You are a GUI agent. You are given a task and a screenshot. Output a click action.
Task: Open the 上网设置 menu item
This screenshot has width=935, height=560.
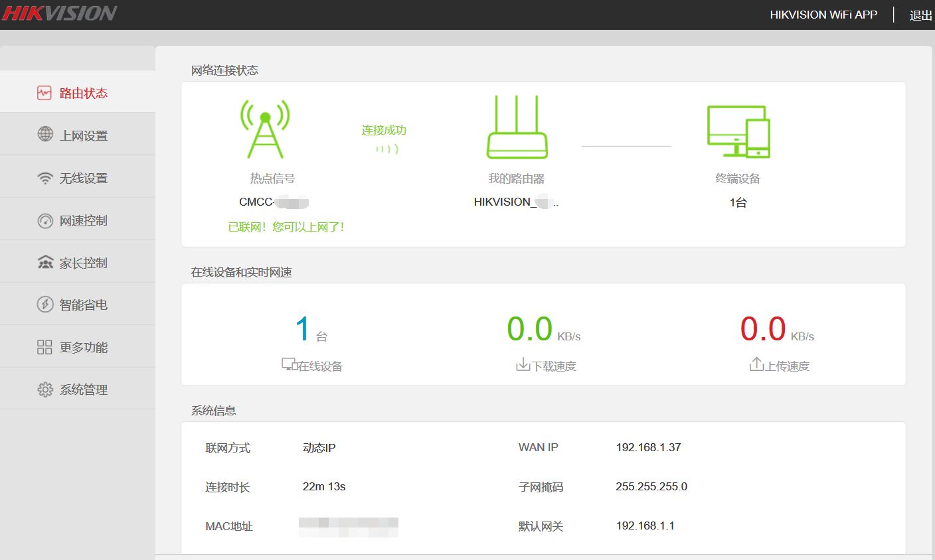(x=78, y=135)
